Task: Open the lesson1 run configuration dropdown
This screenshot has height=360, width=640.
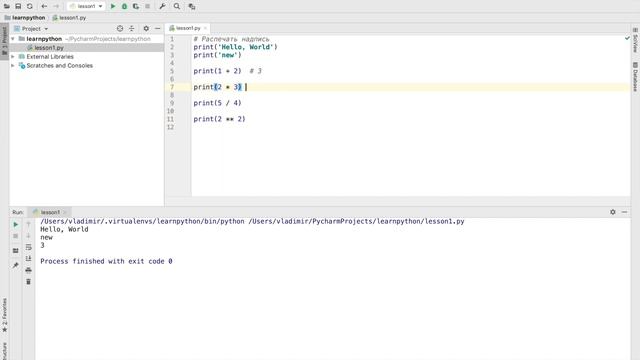Action: [86, 6]
